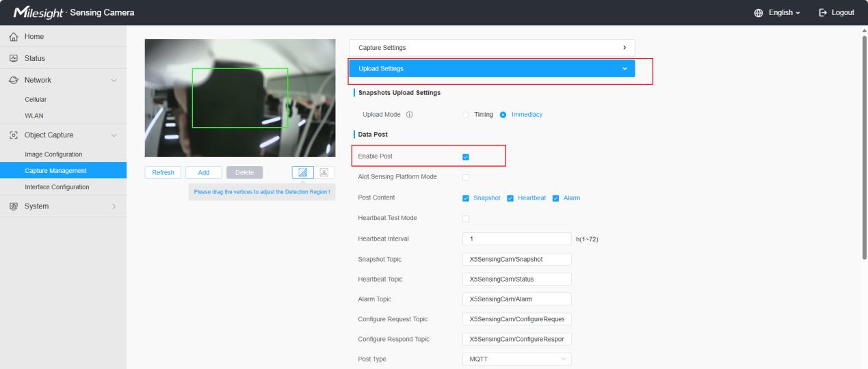868x369 pixels.
Task: Select the crop region scissors tool
Action: click(x=324, y=173)
